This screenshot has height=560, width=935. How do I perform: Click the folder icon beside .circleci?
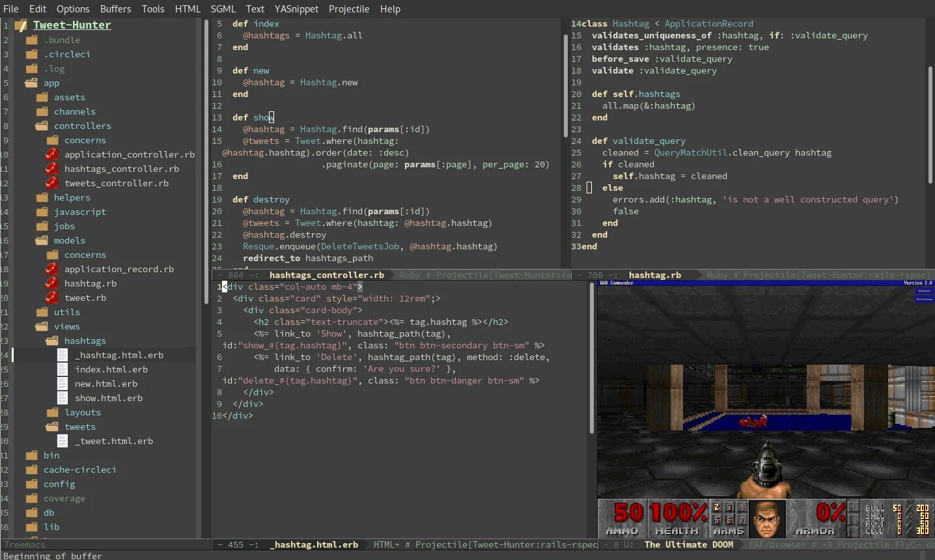click(x=31, y=54)
